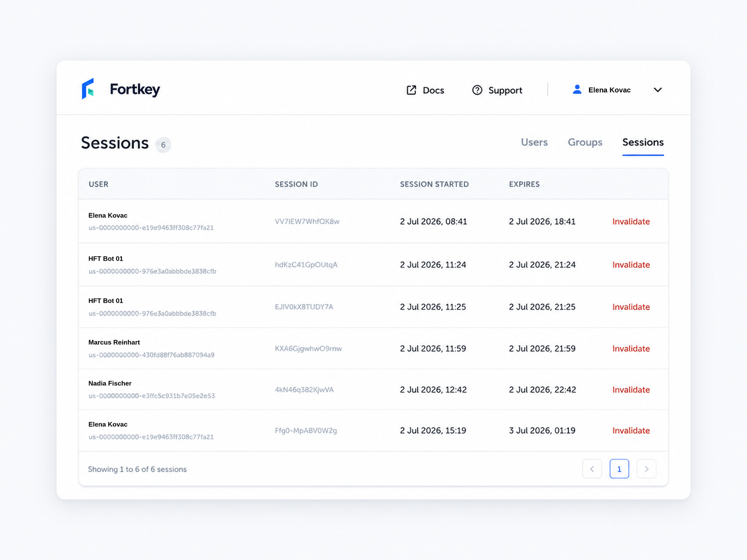This screenshot has height=560, width=747.
Task: Click session ID hdKzC41GpOUtqA
Action: pos(306,264)
